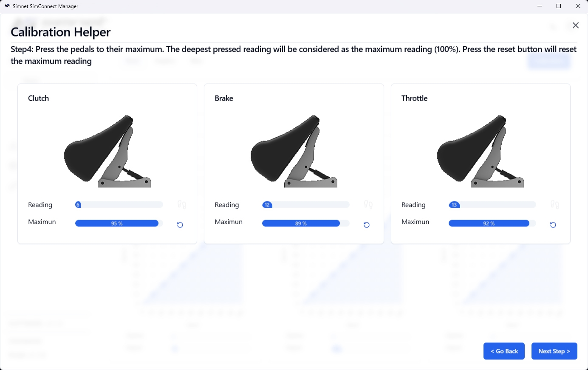
Task: Reset the Brake maximum reading
Action: pyautogui.click(x=367, y=225)
